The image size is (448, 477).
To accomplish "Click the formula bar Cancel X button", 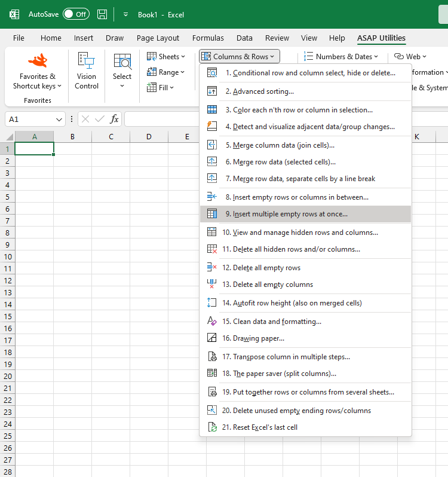I will (85, 120).
